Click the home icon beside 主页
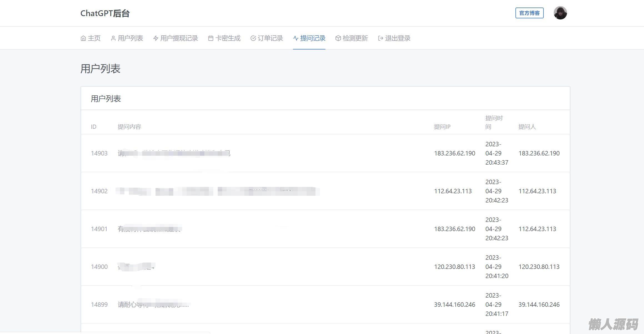 pyautogui.click(x=83, y=38)
